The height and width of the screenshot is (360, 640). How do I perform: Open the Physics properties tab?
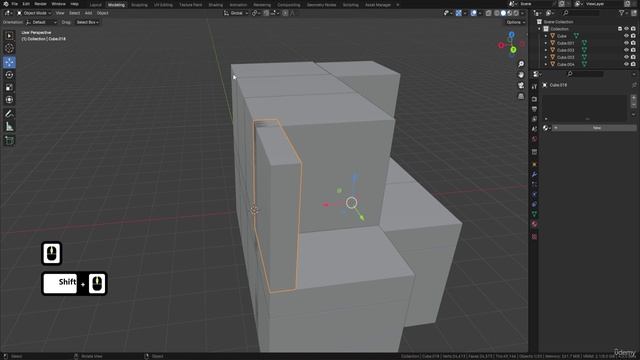[x=534, y=194]
